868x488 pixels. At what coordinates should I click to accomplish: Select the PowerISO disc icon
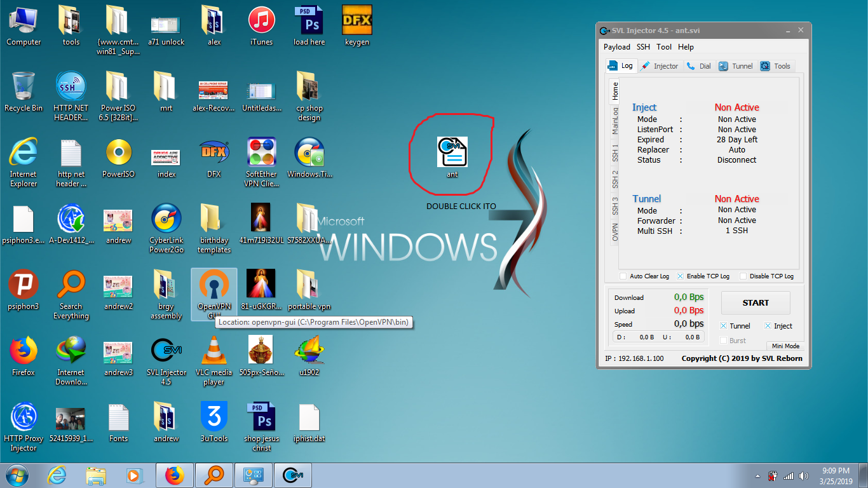(119, 152)
